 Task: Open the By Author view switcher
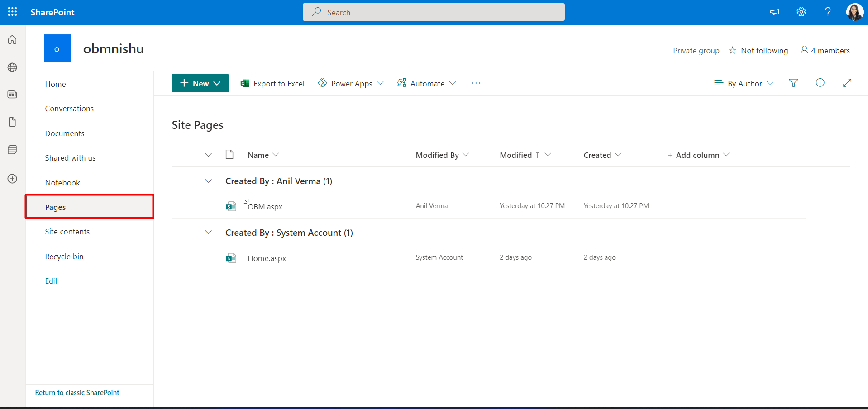[744, 83]
